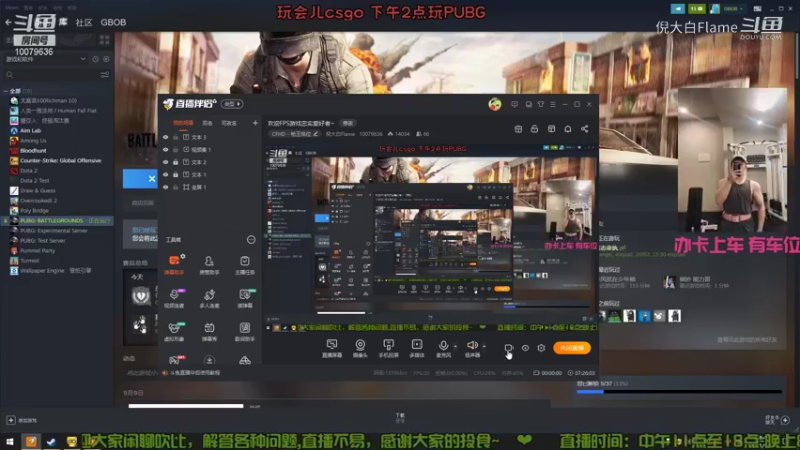Viewport: 800px width, 450px height.
Task: Toggle visibility of the 视频集 1 layer
Action: [165, 149]
